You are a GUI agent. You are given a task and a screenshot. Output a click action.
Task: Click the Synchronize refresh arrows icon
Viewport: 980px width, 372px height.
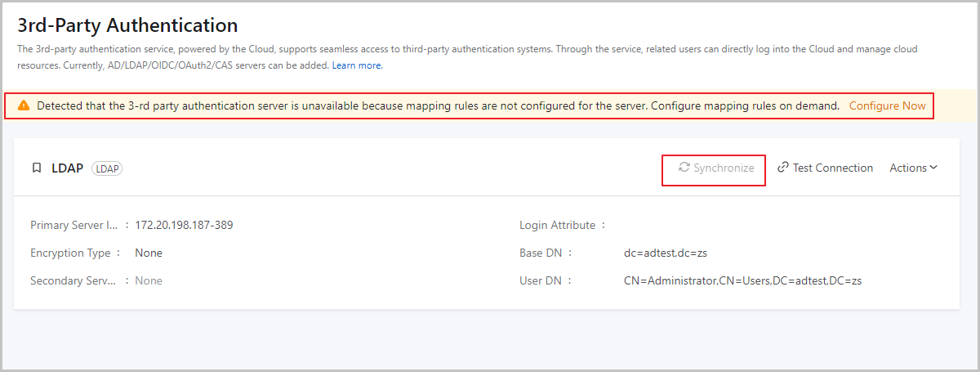point(684,168)
